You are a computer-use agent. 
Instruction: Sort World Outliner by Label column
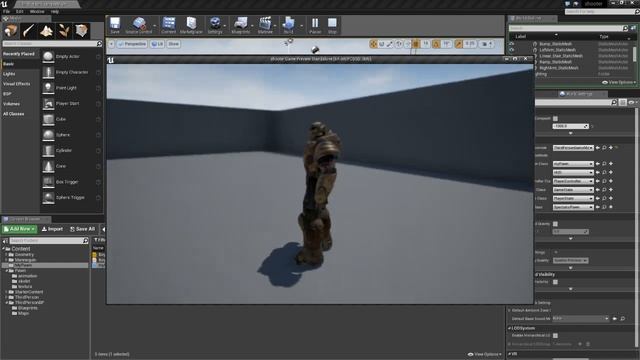click(520, 36)
